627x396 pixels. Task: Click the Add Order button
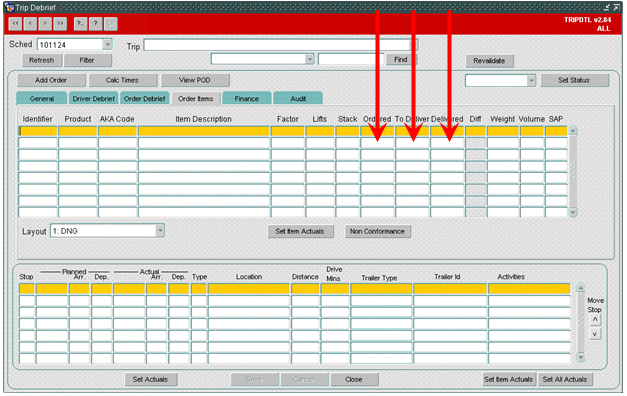coord(51,80)
